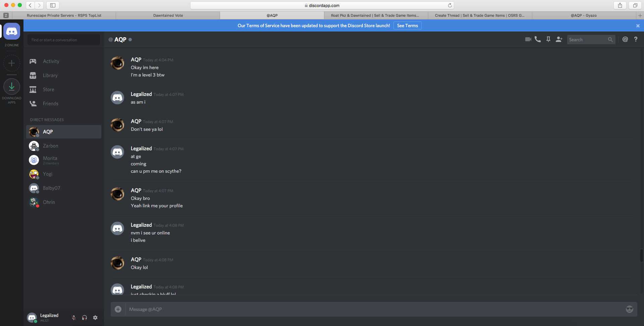The height and width of the screenshot is (326, 644).
Task: Toggle the browser sidebar view
Action: pyautogui.click(x=53, y=5)
